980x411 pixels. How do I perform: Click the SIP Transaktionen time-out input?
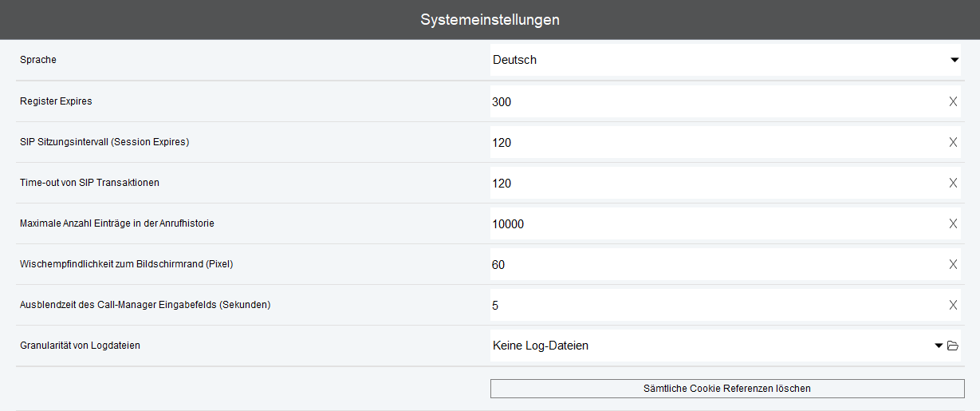(x=710, y=184)
